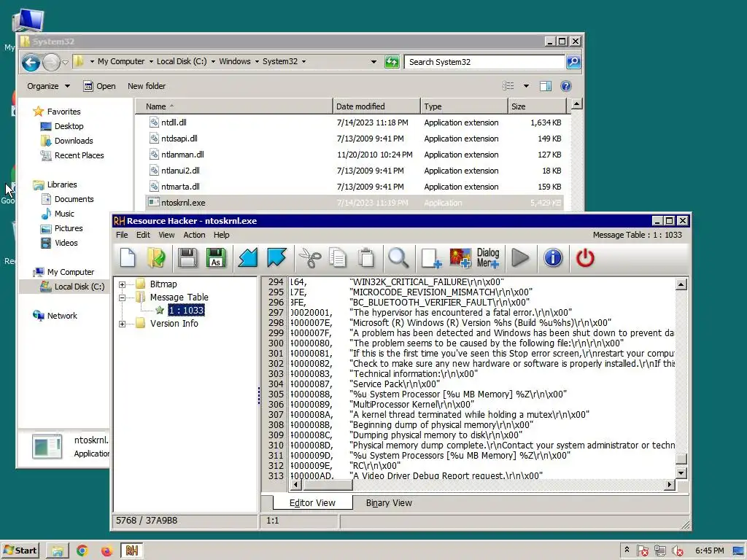The image size is (747, 560).
Task: Open the Action menu in Resource Hacker
Action: [194, 235]
